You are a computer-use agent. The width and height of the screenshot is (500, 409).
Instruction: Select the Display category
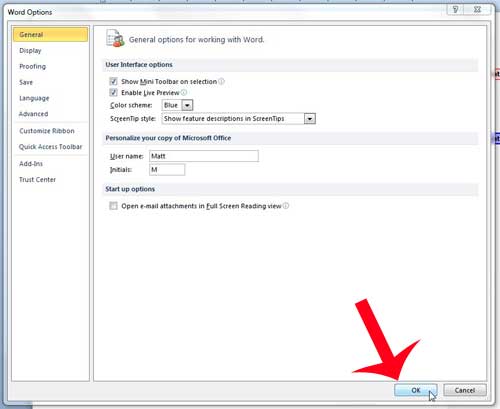coord(30,51)
